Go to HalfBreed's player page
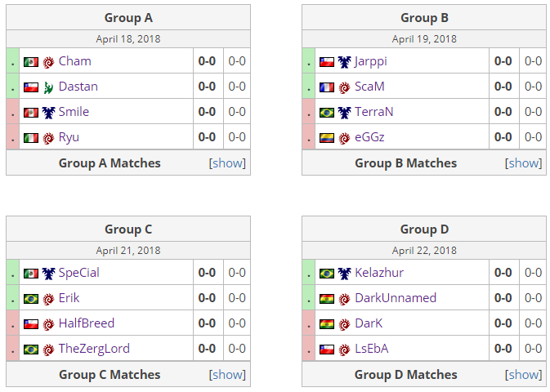The width and height of the screenshot is (550, 392). (87, 323)
